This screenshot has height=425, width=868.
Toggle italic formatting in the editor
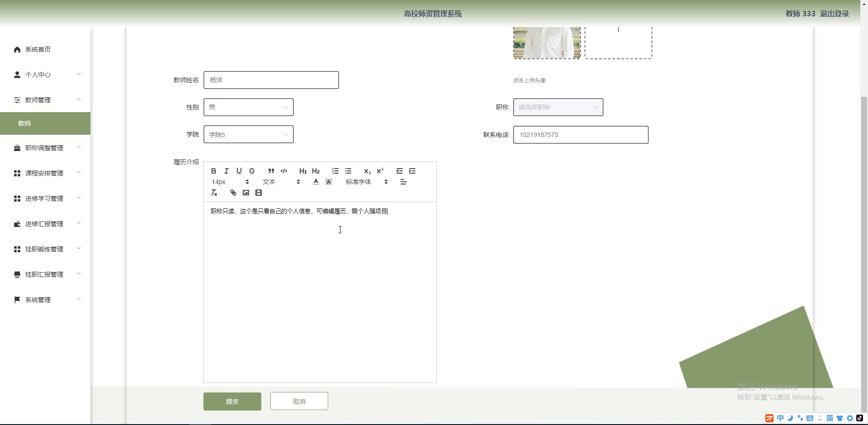pyautogui.click(x=226, y=171)
